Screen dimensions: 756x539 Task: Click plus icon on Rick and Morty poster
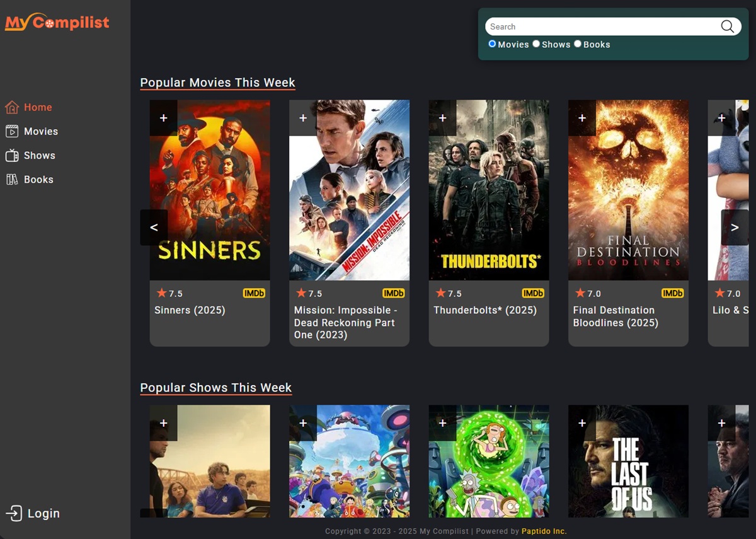click(x=442, y=423)
